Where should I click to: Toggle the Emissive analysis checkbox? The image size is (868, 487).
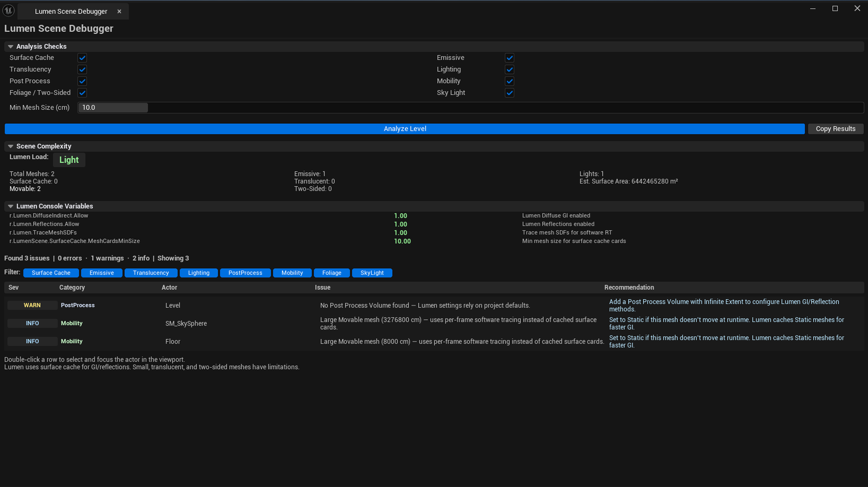point(509,58)
